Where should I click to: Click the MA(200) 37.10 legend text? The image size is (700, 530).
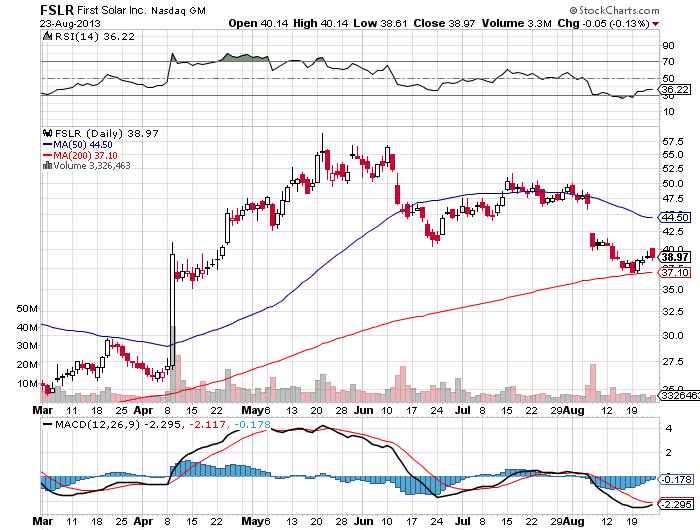[85, 155]
